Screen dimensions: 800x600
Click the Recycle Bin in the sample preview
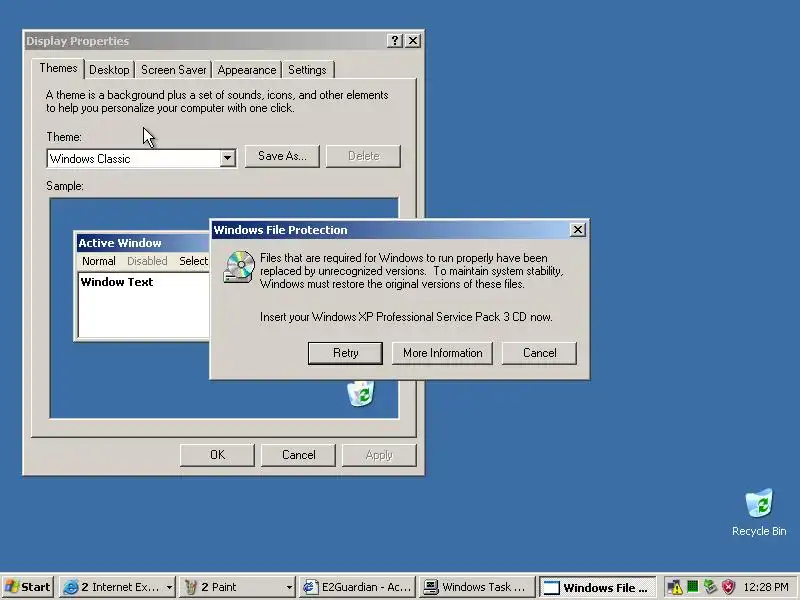[361, 393]
